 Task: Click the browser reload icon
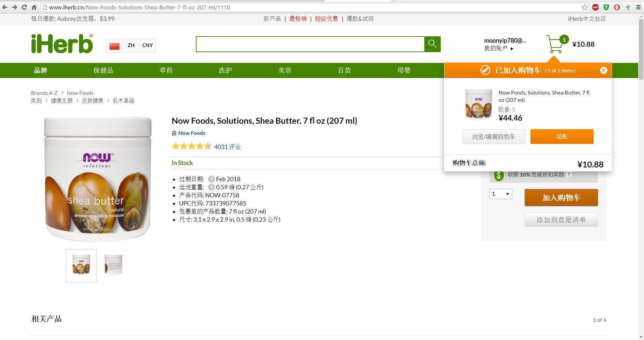[24, 7]
